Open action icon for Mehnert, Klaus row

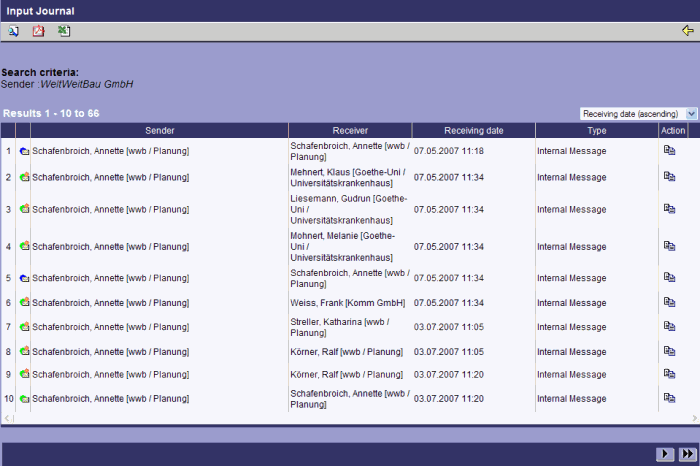(x=670, y=177)
